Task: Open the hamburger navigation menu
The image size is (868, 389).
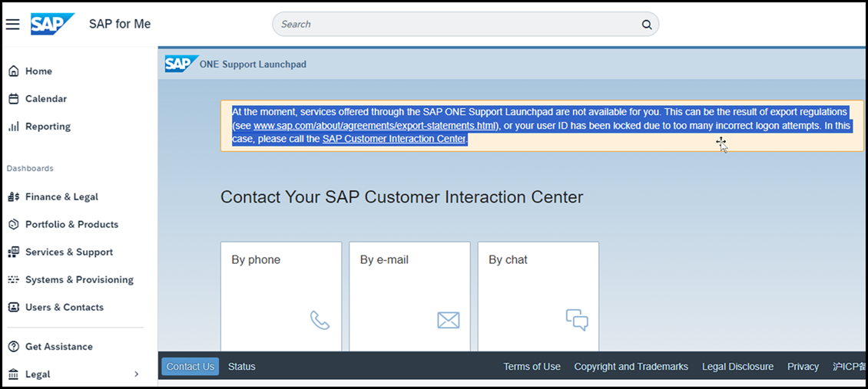Action: [13, 25]
